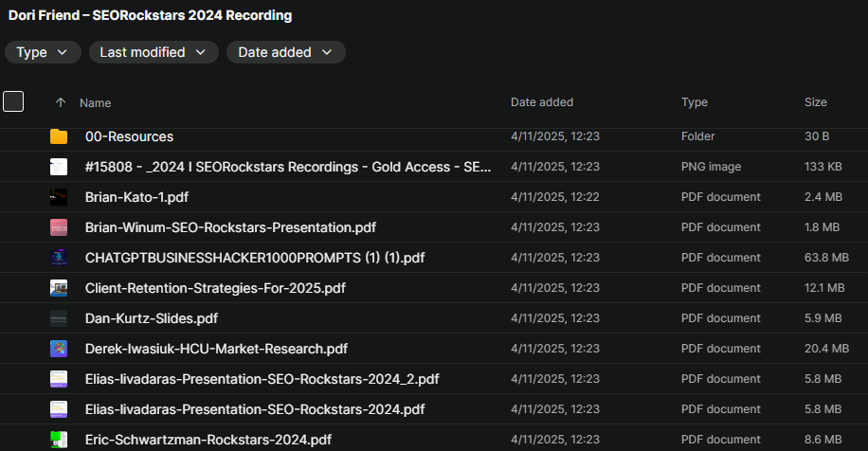Select Brian-Kato-1.pdf file name
Viewport: 868px width, 451px height.
(x=136, y=197)
